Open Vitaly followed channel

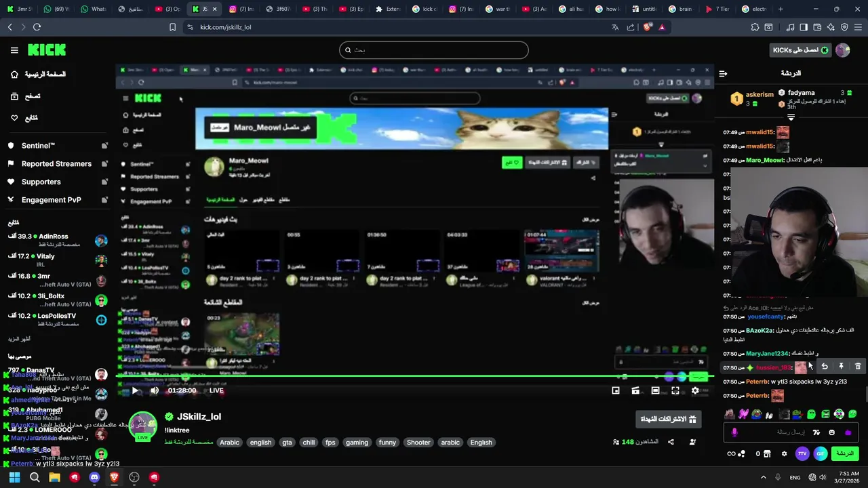coord(58,260)
